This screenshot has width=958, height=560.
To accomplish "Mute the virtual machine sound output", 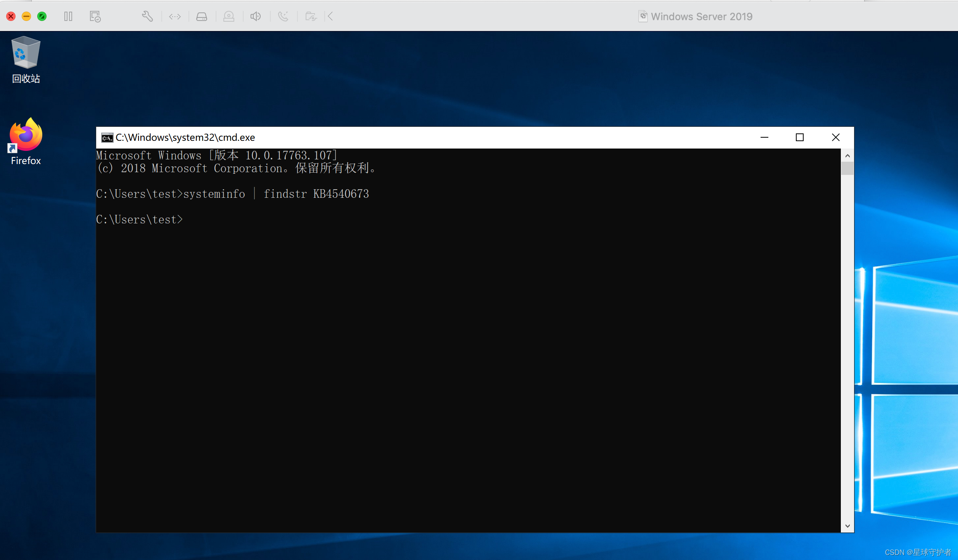I will (256, 16).
